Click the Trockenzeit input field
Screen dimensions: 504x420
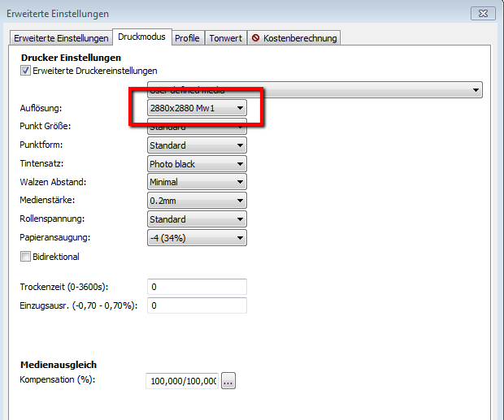(x=197, y=287)
